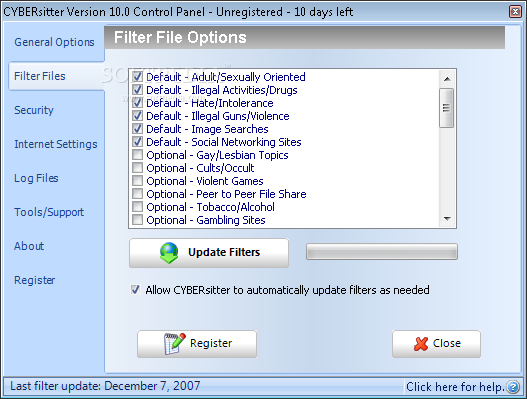The image size is (527, 399).
Task: Click the filter list scroll up arrow
Action: [x=447, y=79]
